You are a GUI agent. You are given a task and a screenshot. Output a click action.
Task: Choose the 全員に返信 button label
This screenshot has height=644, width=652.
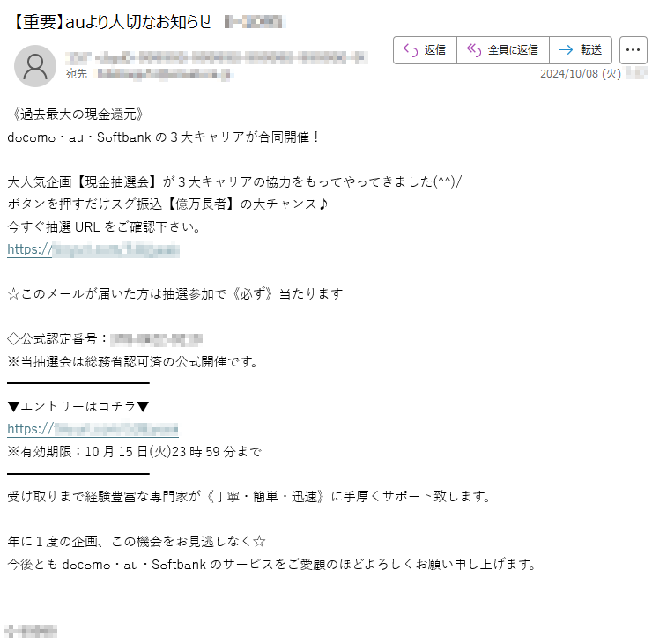[x=513, y=50]
